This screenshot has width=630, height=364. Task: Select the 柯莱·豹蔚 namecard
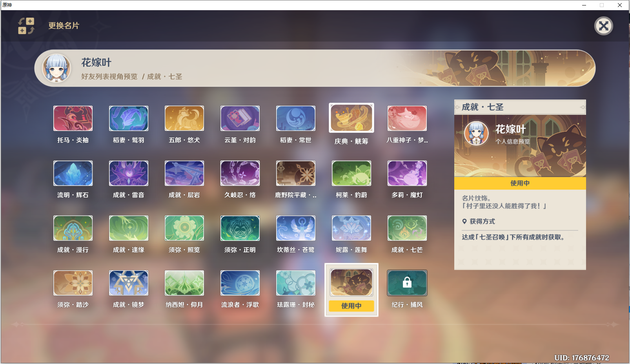pos(351,173)
